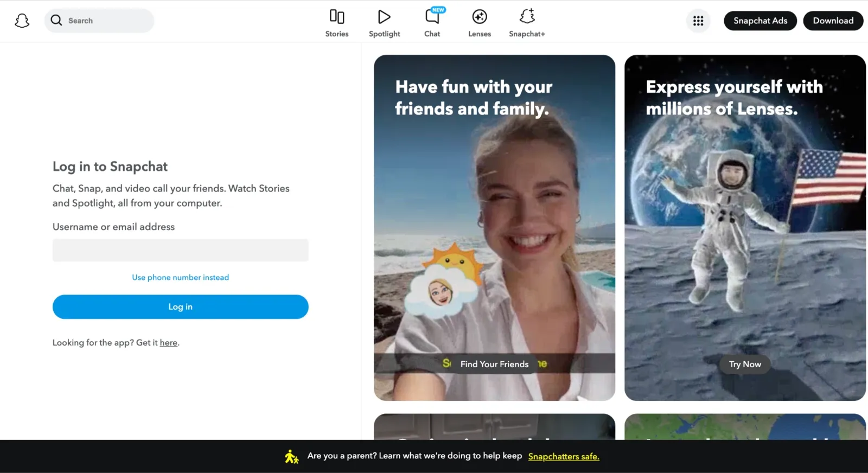
Task: Open the Stories tab
Action: tap(337, 23)
